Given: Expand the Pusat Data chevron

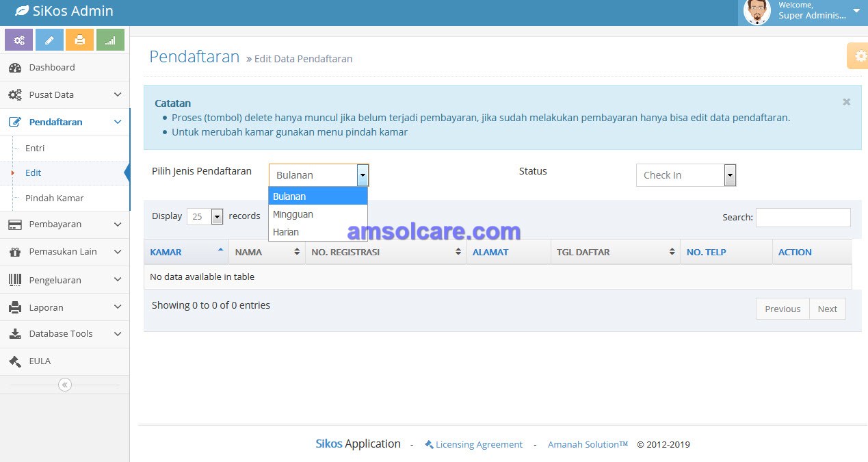Looking at the screenshot, I should (118, 95).
